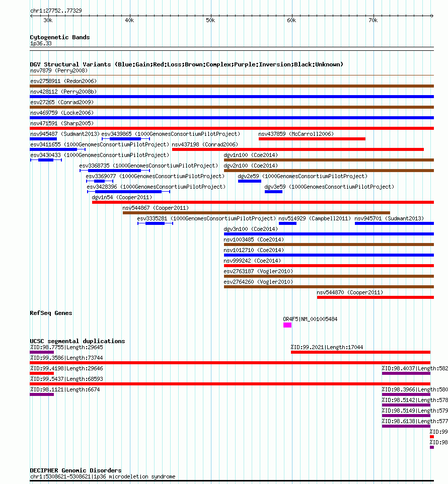Click the blue bar under dgv2e59

click(x=250, y=181)
